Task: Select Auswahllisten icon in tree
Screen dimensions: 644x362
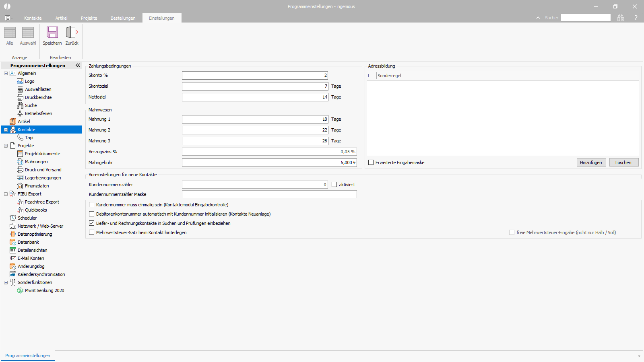Action: pos(20,89)
